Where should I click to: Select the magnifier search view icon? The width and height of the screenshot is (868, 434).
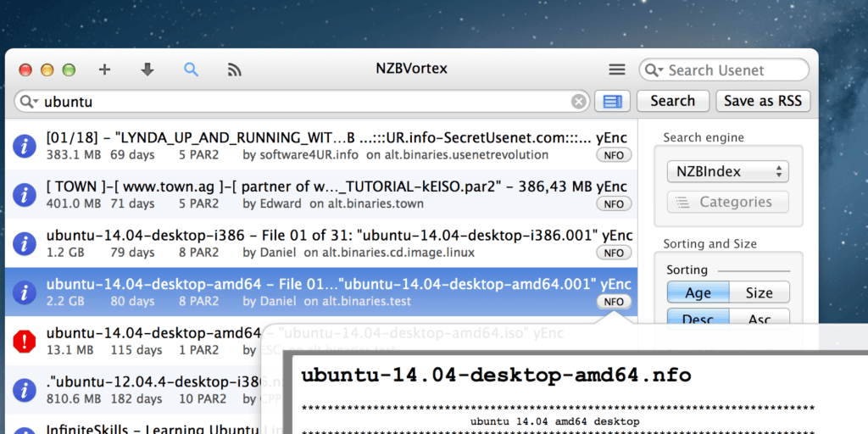click(x=191, y=70)
